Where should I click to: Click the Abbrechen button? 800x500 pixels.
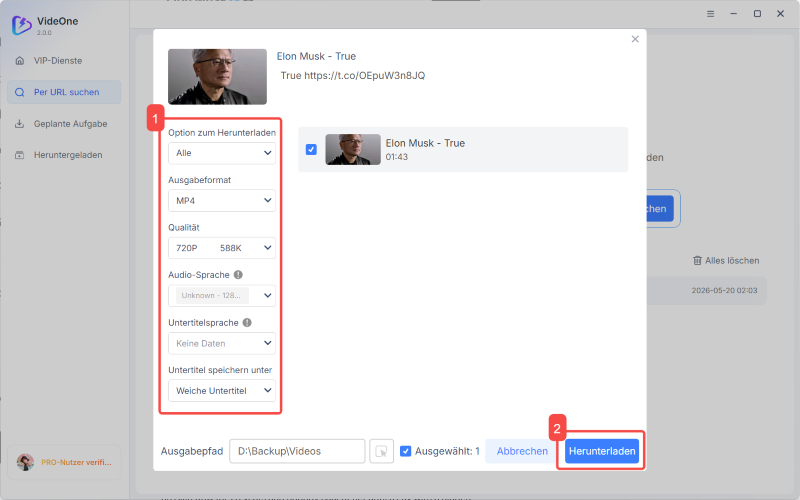point(522,451)
